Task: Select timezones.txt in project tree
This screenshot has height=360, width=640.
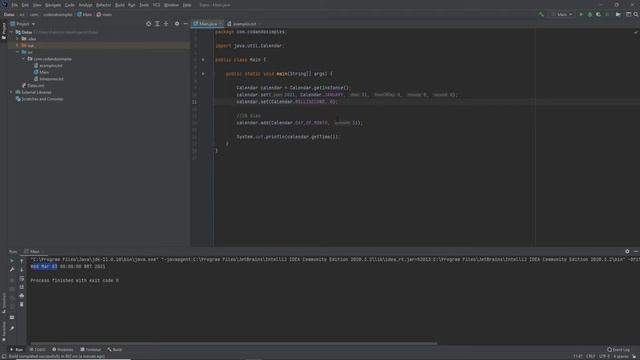Action: [x=51, y=79]
